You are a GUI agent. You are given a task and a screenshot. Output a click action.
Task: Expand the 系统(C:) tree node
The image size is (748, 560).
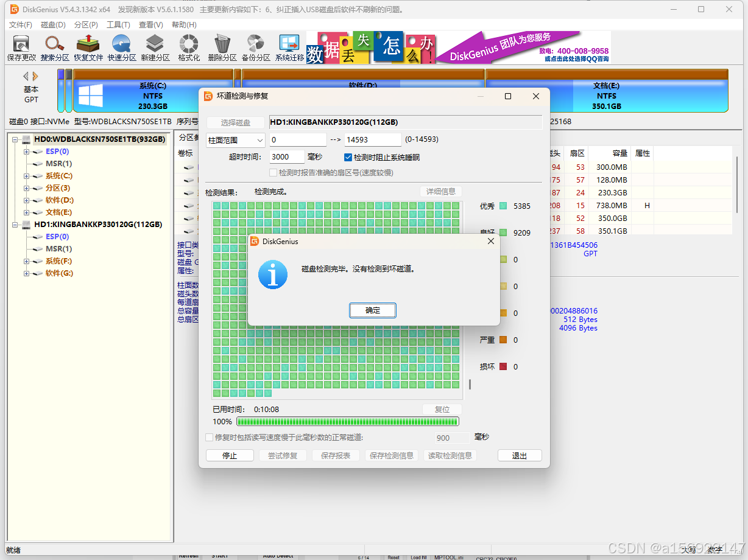pos(27,176)
